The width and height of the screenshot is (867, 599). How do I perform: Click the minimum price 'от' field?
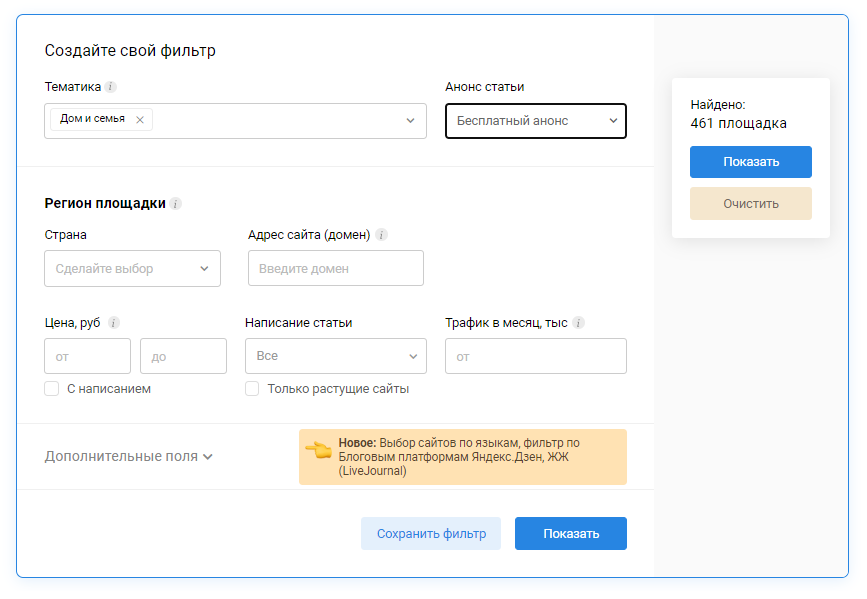(x=87, y=356)
